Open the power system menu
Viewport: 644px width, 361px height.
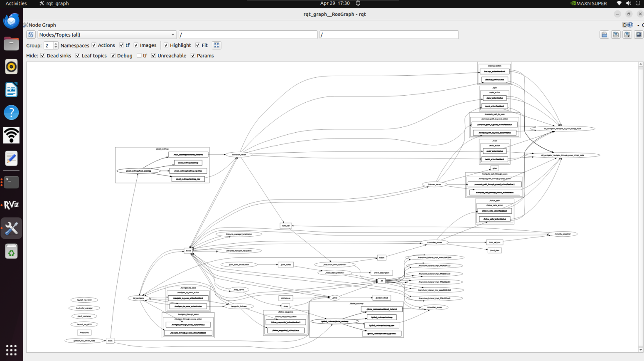click(638, 3)
